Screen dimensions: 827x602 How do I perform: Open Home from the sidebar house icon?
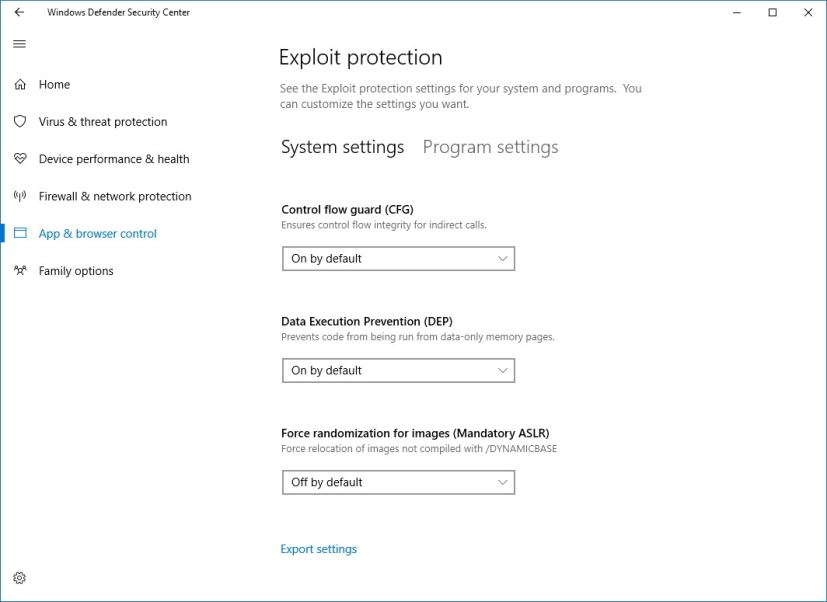[x=19, y=84]
